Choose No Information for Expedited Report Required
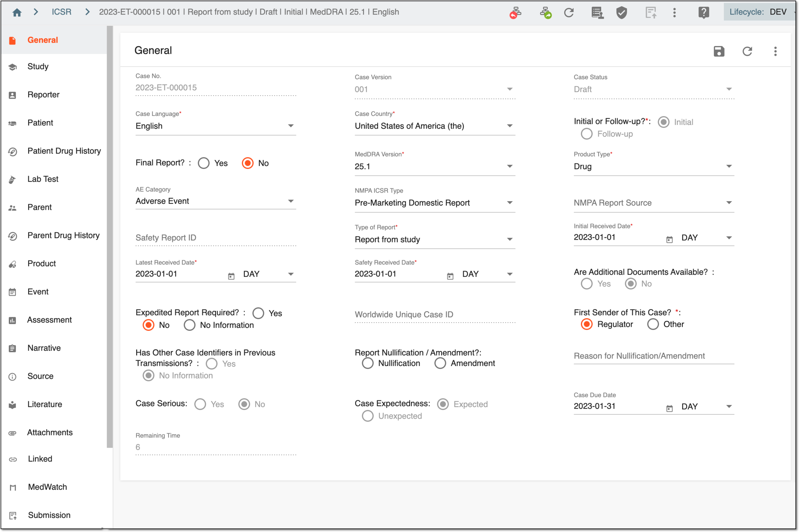799x532 pixels. [190, 325]
